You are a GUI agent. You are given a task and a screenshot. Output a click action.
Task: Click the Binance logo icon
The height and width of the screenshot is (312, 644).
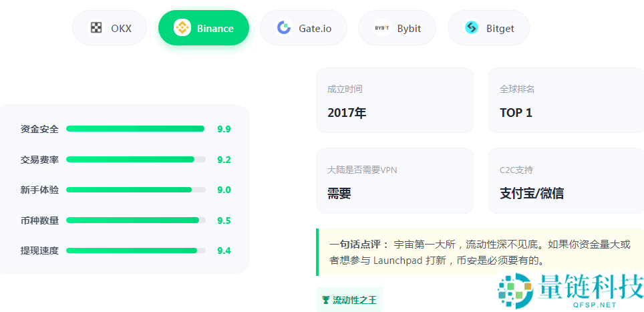(x=182, y=28)
